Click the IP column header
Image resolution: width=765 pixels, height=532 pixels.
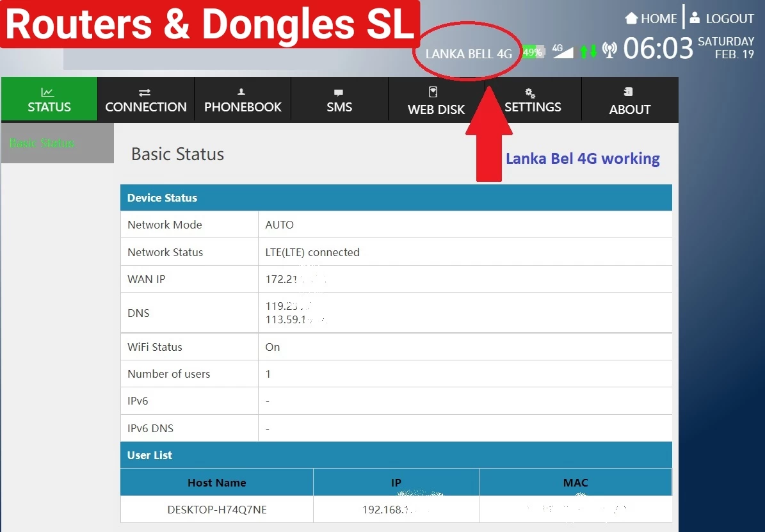(x=396, y=483)
